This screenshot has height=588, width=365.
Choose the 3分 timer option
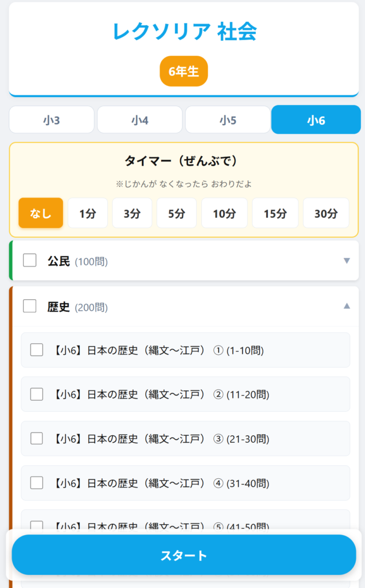click(x=132, y=214)
